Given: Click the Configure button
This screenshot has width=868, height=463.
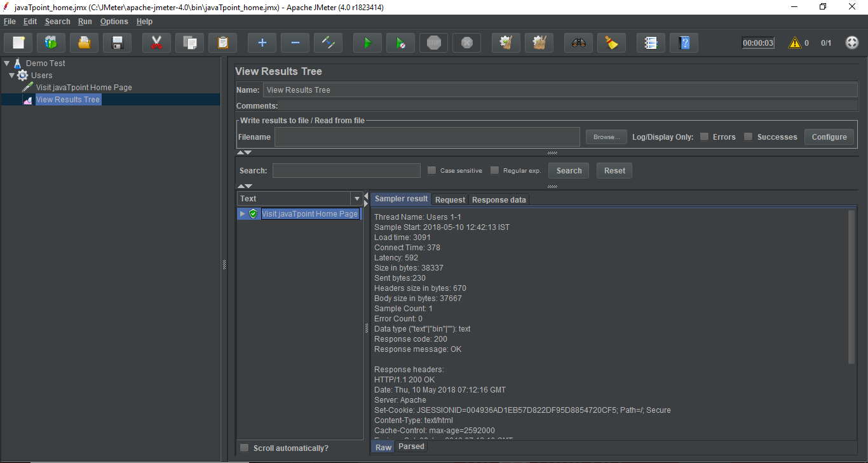Looking at the screenshot, I should pos(829,137).
